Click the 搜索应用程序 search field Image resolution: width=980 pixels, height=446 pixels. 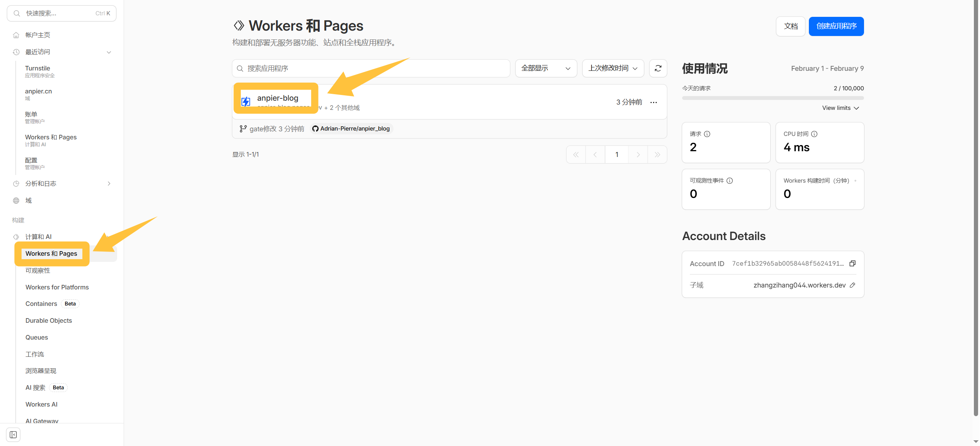point(371,69)
